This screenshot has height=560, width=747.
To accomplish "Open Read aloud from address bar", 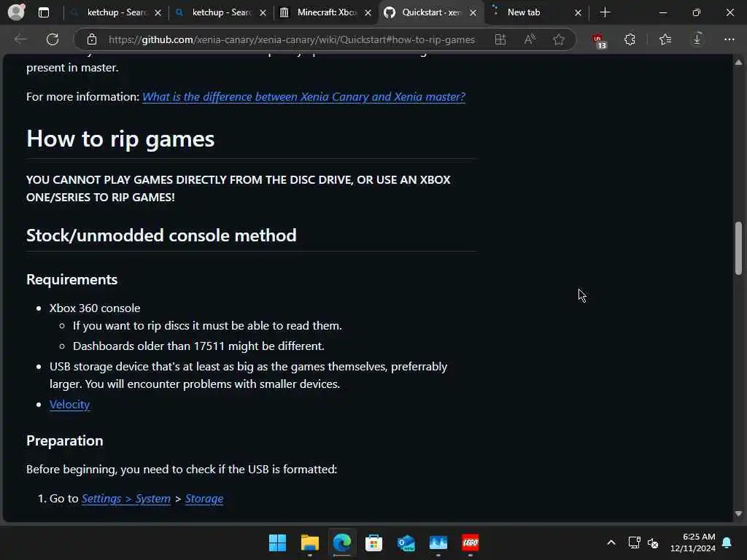I will pyautogui.click(x=530, y=39).
